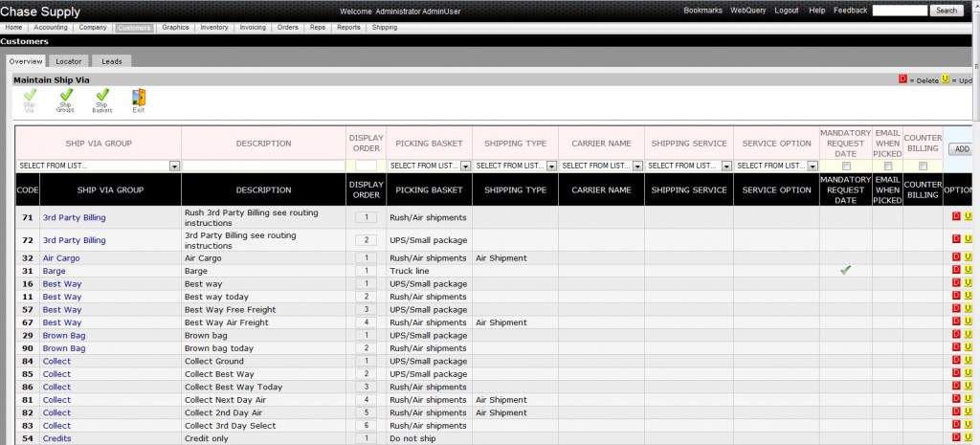Click the Exit door icon

139,100
